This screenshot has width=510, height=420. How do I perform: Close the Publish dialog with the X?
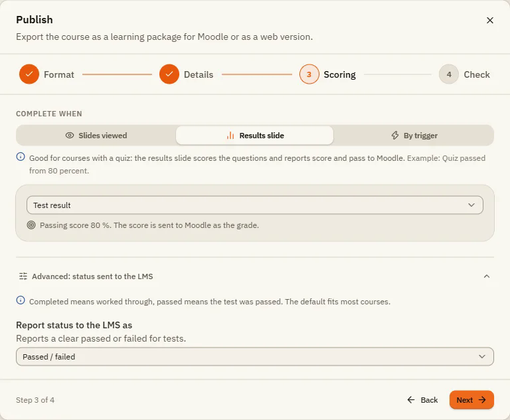490,20
